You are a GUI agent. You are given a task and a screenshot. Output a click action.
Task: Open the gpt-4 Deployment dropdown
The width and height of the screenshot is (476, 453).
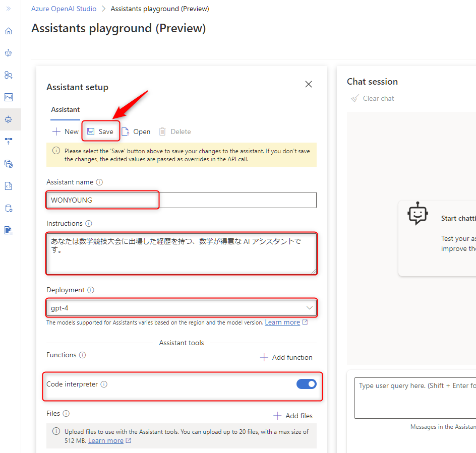click(x=181, y=308)
